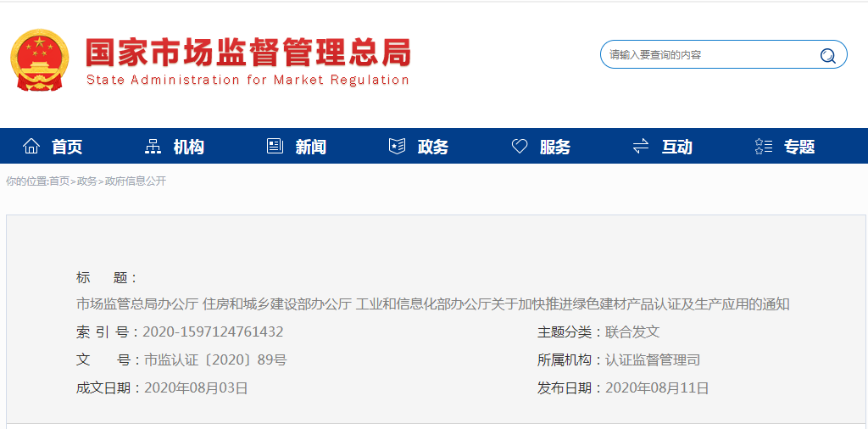Click State Administration for Market Regulation text
Image resolution: width=868 pixels, height=429 pixels.
[x=248, y=80]
